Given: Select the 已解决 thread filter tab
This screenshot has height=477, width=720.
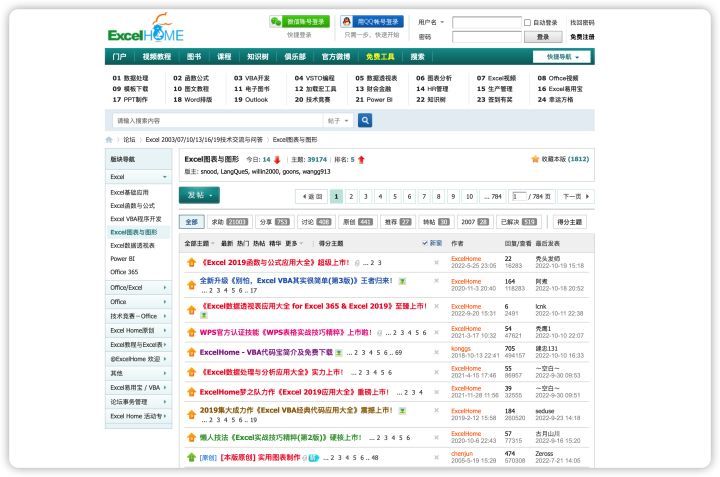Looking at the screenshot, I should point(518,222).
